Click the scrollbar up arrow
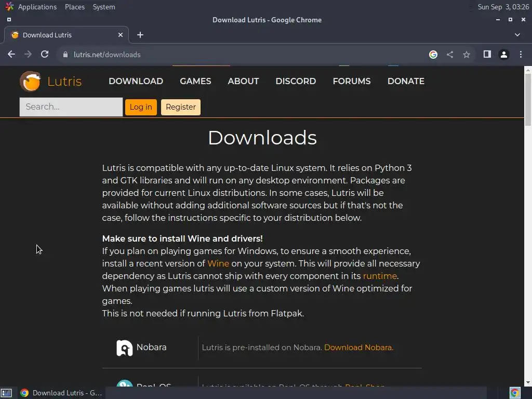This screenshot has width=532, height=399. tap(528, 70)
